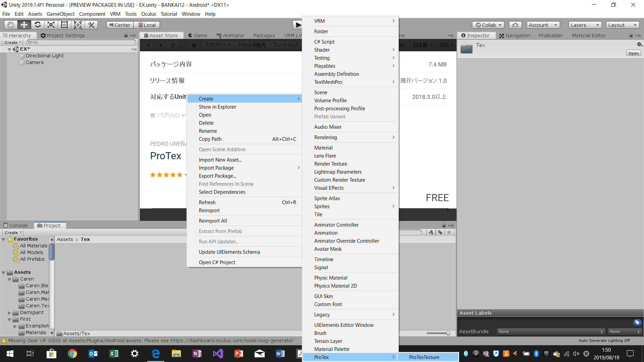Image resolution: width=644 pixels, height=362 pixels.
Task: Open the cloud services icon
Action: click(x=515, y=25)
